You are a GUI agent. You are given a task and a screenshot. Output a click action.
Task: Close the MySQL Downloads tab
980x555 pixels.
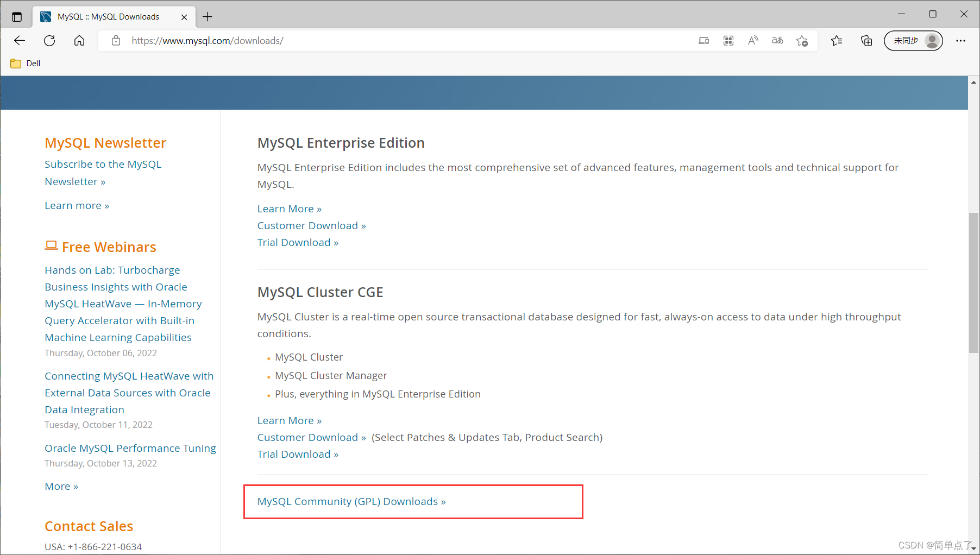tap(184, 17)
